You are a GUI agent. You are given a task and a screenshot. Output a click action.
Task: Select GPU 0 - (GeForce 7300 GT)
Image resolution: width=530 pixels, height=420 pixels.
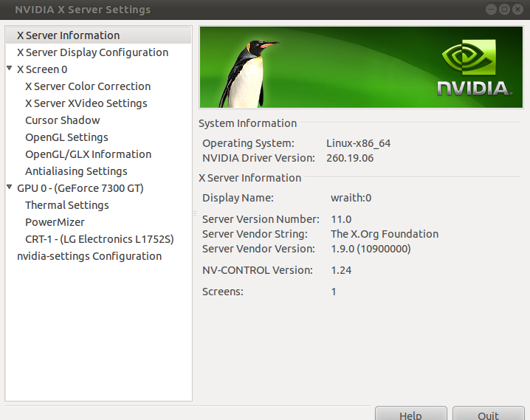80,188
